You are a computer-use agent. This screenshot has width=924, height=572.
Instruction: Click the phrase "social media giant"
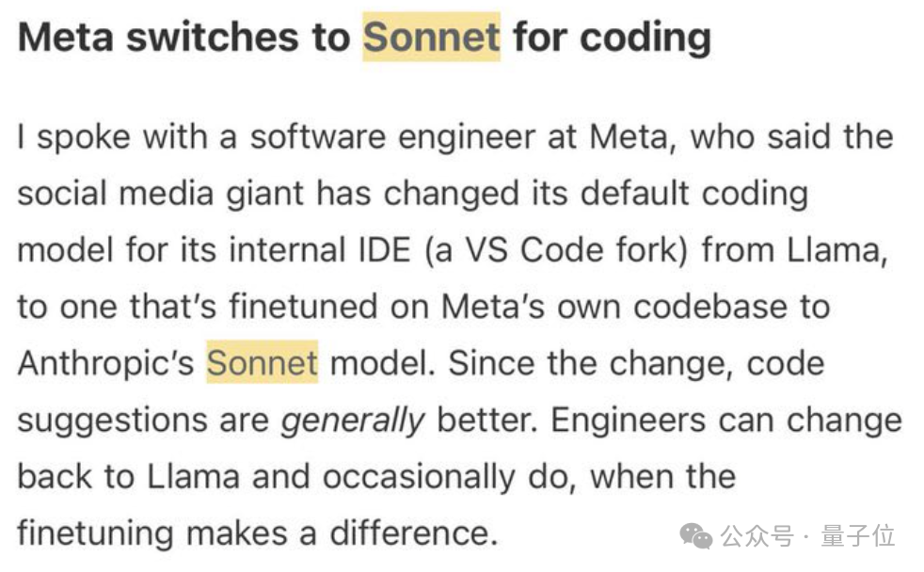point(160,194)
